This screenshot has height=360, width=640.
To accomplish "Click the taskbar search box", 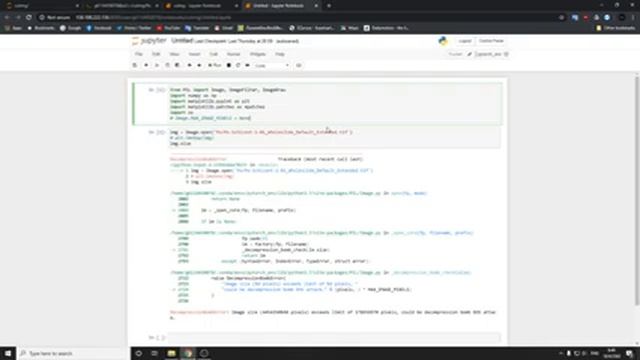I will [73, 353].
